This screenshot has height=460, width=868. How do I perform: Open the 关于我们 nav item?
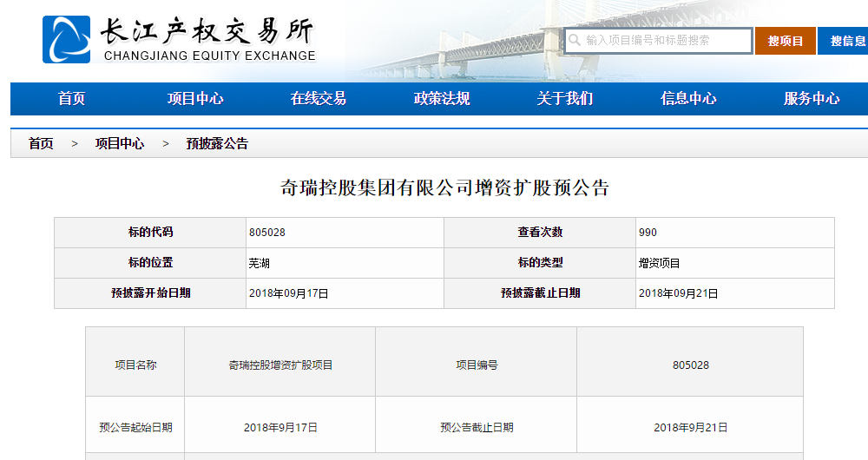tap(565, 99)
